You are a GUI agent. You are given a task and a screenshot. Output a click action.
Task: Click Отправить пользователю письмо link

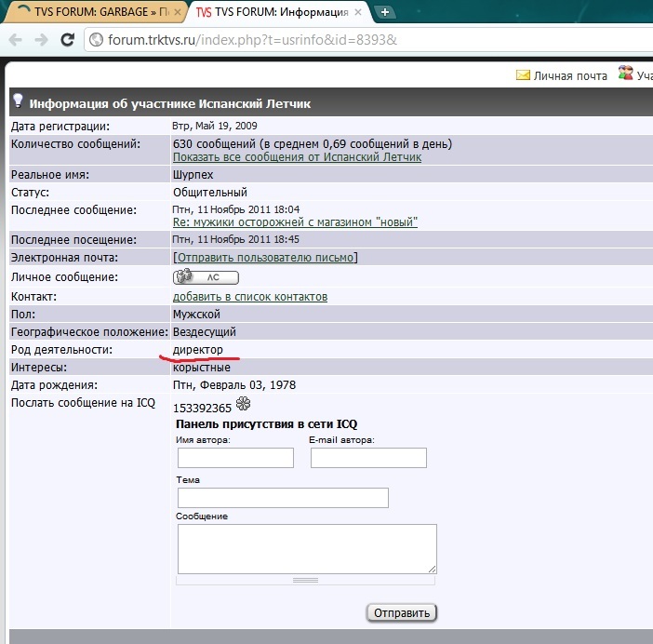tap(265, 258)
